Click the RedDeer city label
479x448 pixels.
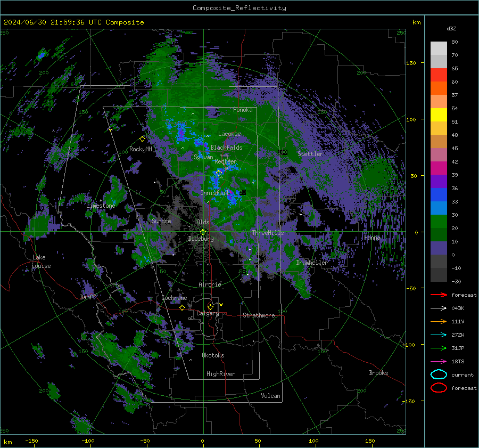point(226,161)
